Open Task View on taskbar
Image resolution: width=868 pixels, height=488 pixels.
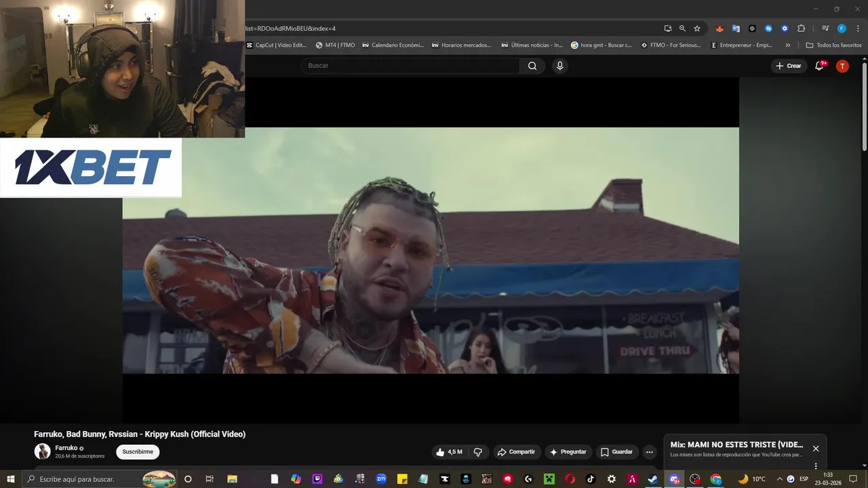click(x=210, y=479)
